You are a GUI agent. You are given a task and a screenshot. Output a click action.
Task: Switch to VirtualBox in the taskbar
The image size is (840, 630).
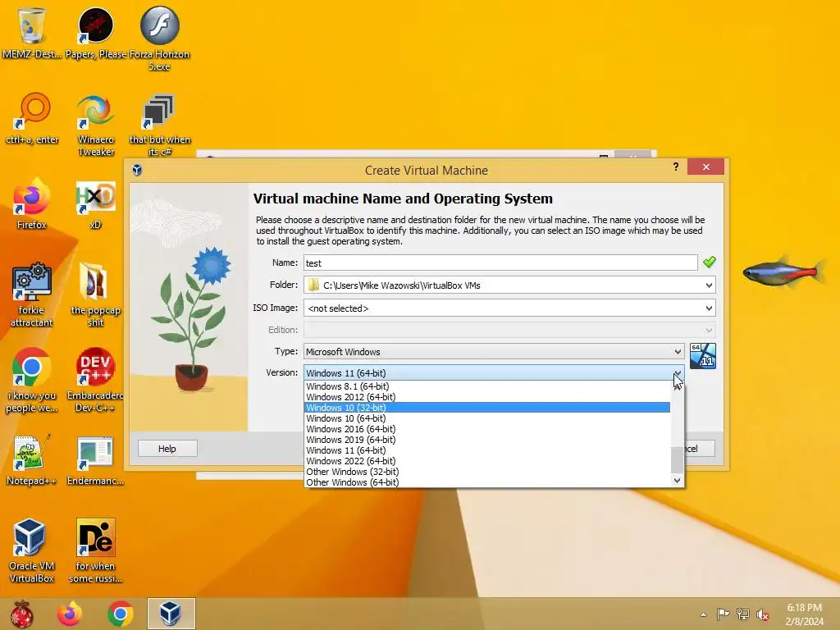pos(171,614)
